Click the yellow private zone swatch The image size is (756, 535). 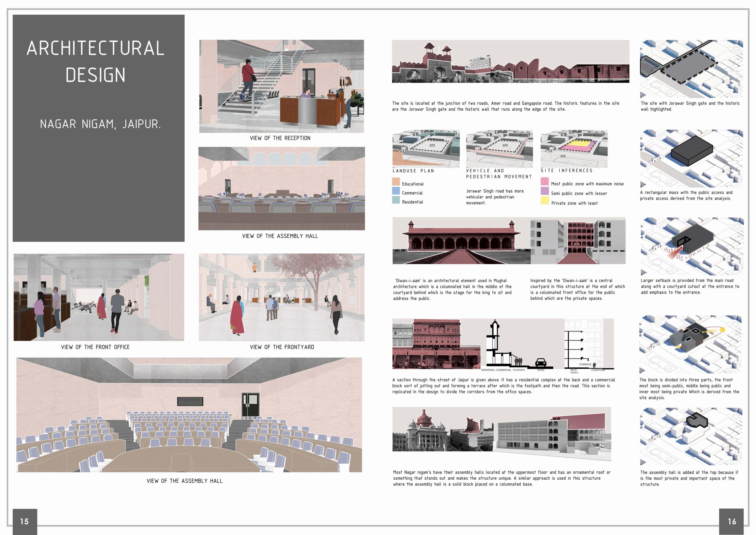pyautogui.click(x=545, y=200)
